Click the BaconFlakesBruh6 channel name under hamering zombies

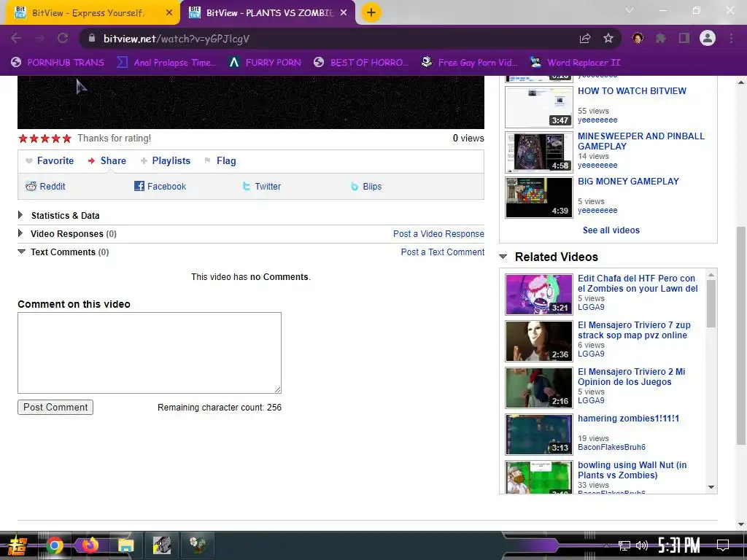pos(611,447)
